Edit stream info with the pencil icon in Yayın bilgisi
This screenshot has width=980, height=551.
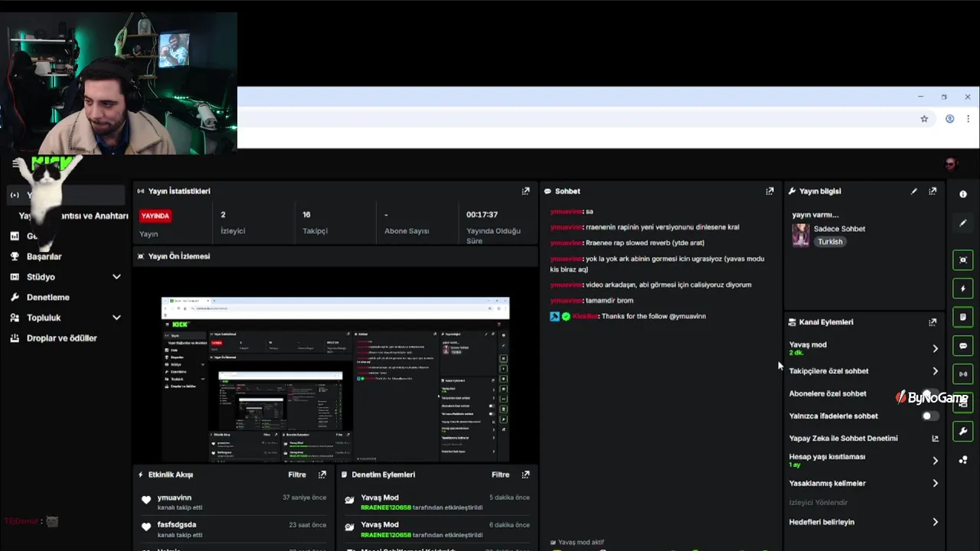click(x=913, y=191)
